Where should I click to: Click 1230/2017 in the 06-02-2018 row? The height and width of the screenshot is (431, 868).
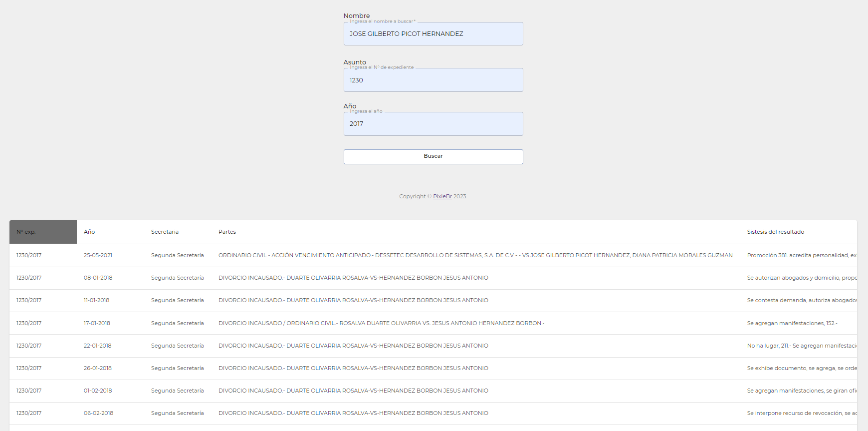click(29, 413)
